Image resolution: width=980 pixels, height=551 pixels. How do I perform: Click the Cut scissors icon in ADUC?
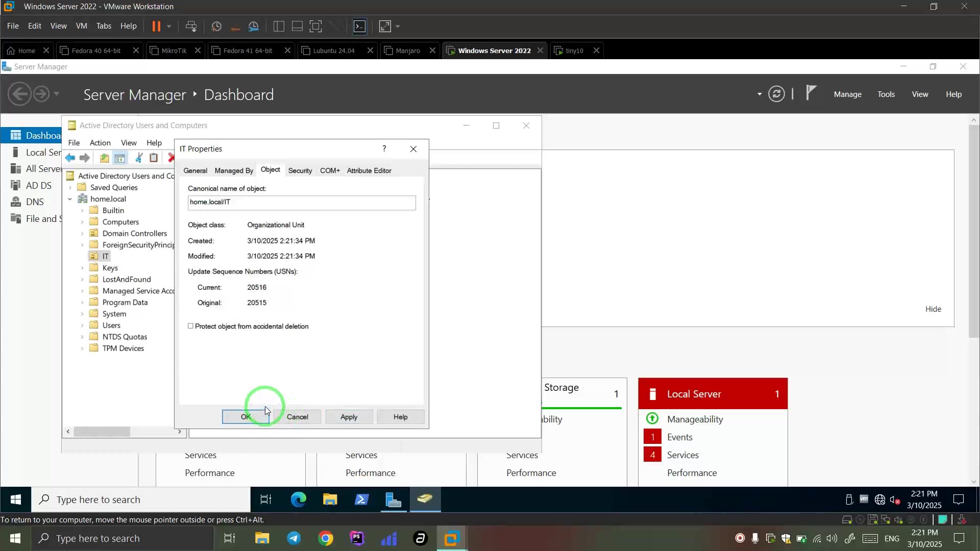click(x=139, y=158)
